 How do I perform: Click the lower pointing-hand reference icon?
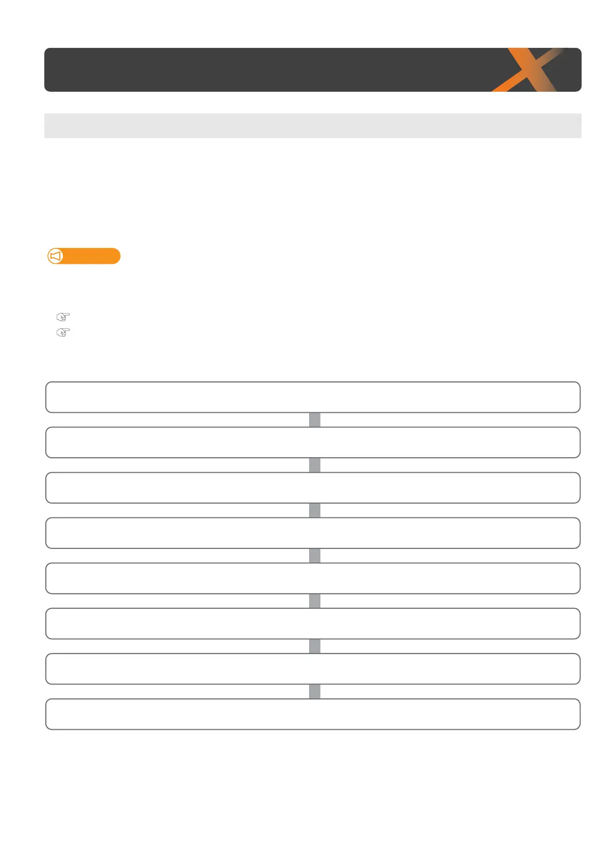point(63,332)
